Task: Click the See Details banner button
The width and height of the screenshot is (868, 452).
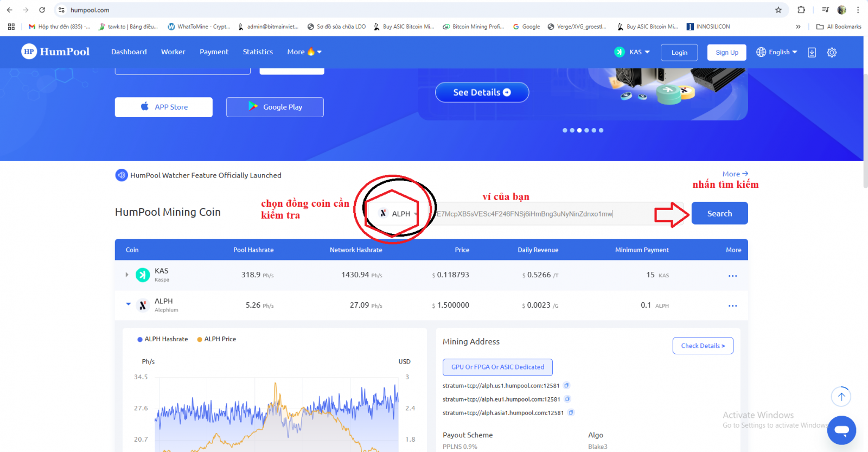Action: pos(482,92)
